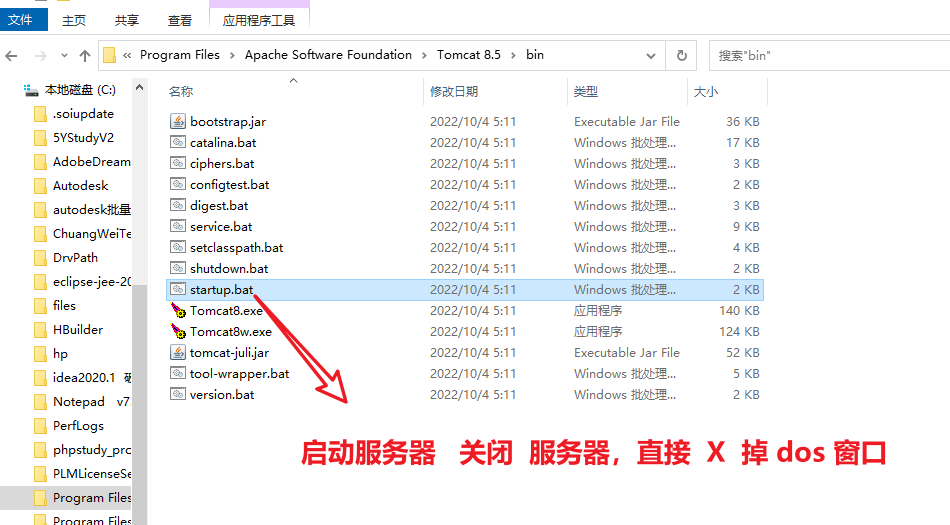Click the 140 KB size of Tomcat8.exe

tap(739, 311)
